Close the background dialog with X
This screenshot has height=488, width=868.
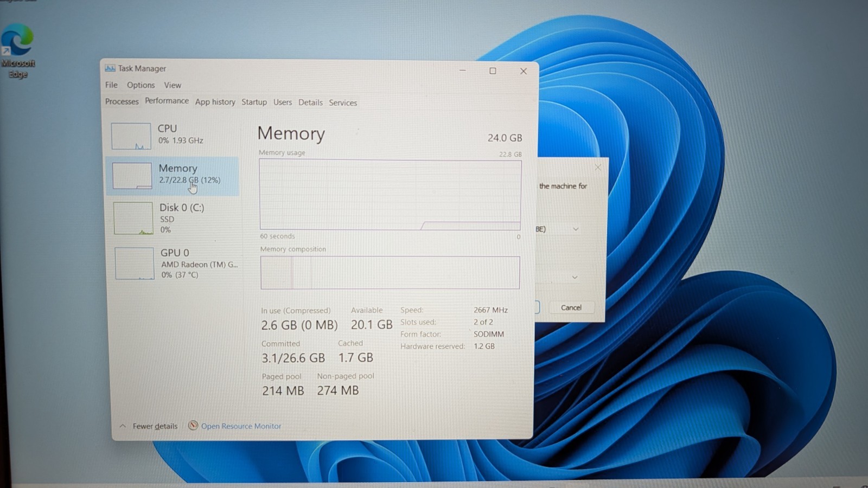click(x=598, y=167)
